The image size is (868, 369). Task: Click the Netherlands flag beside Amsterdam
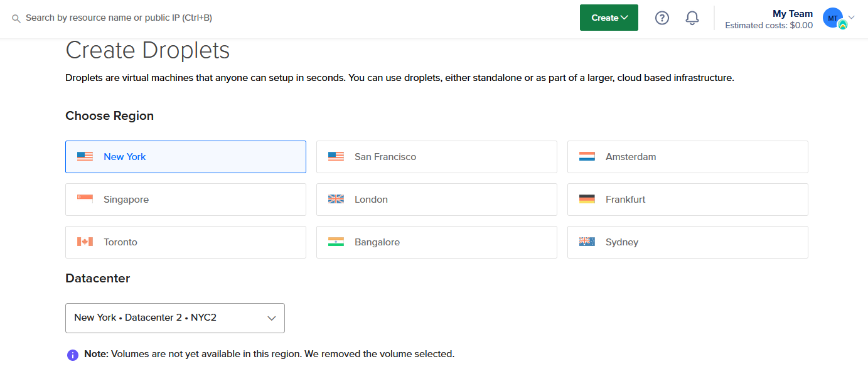click(x=587, y=156)
